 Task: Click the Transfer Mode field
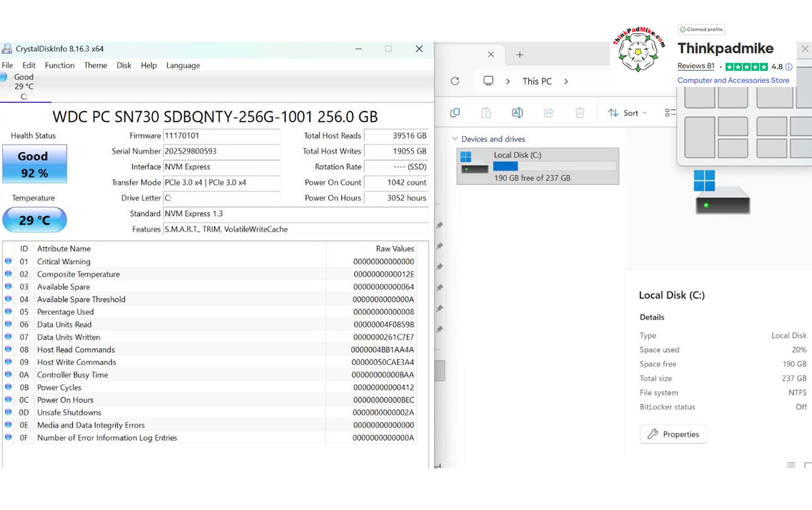(221, 183)
